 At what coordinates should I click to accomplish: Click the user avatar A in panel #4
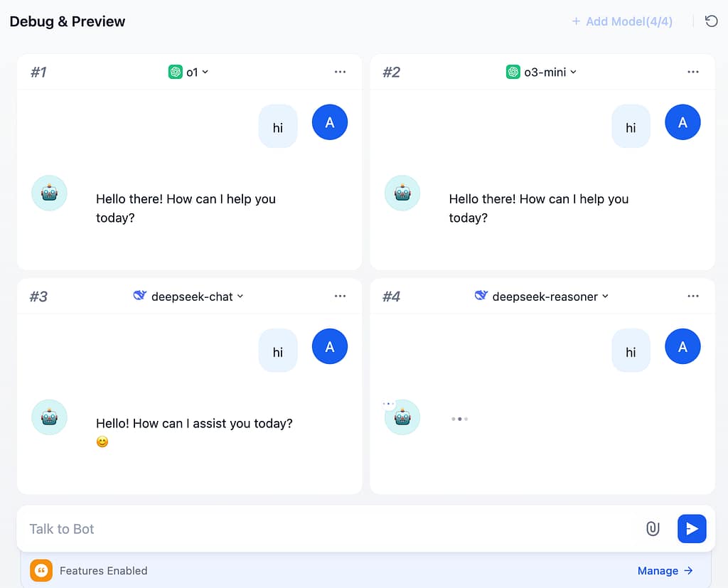[x=682, y=346]
